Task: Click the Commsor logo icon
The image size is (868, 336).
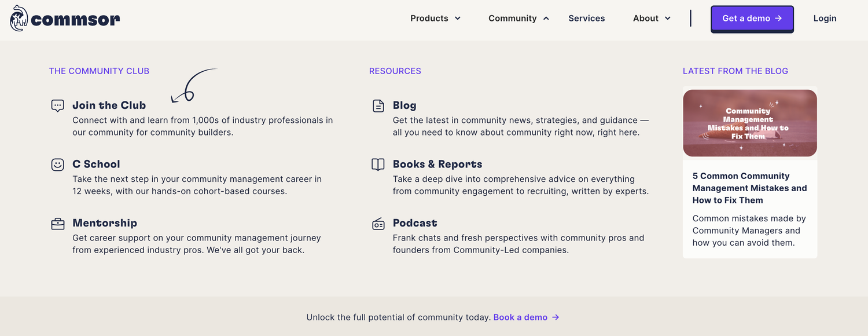Action: [x=19, y=18]
